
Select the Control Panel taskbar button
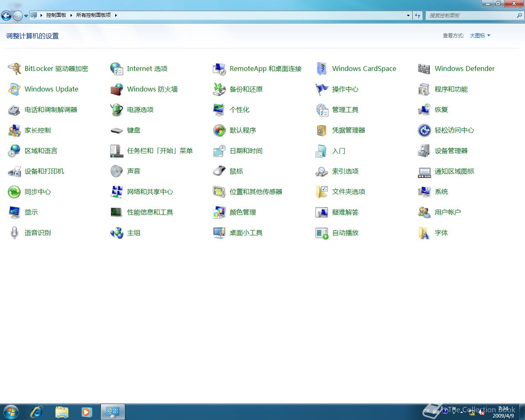click(112, 412)
